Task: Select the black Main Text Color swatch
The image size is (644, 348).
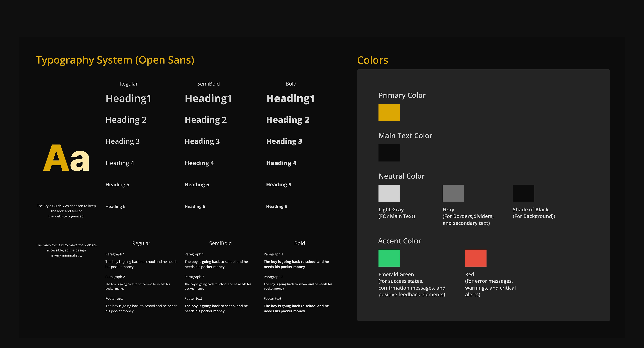Action: pos(389,153)
